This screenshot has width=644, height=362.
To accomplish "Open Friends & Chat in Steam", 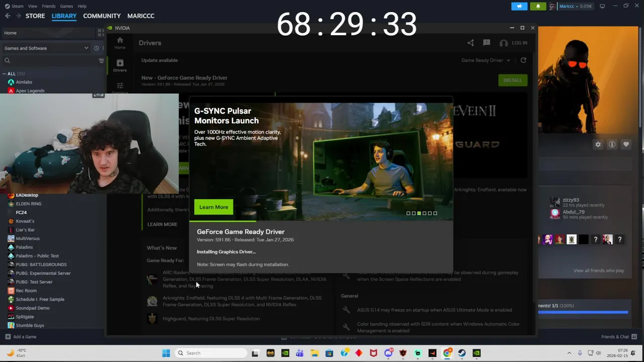I will click(619, 337).
